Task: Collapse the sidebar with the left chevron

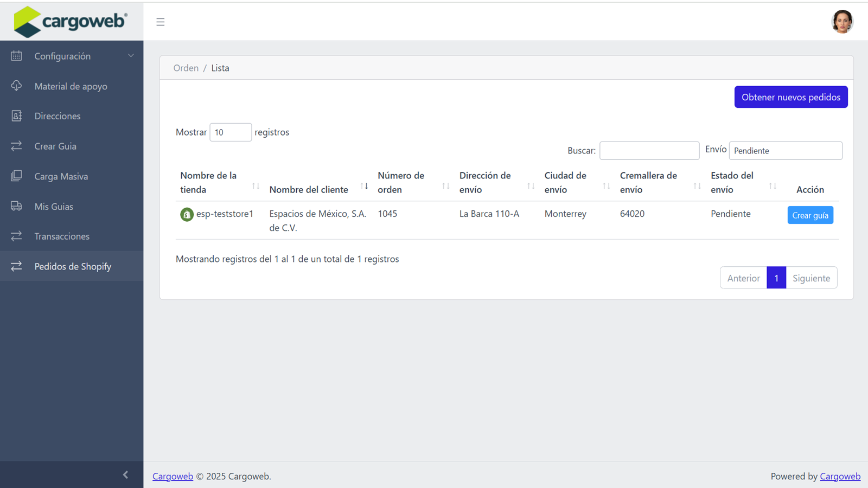Action: [125, 475]
